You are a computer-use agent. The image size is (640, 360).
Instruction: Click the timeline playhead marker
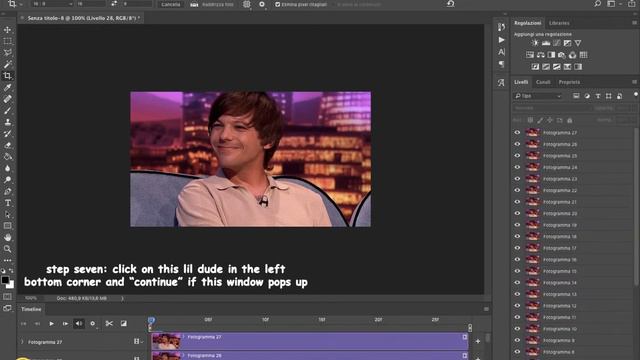click(x=151, y=321)
